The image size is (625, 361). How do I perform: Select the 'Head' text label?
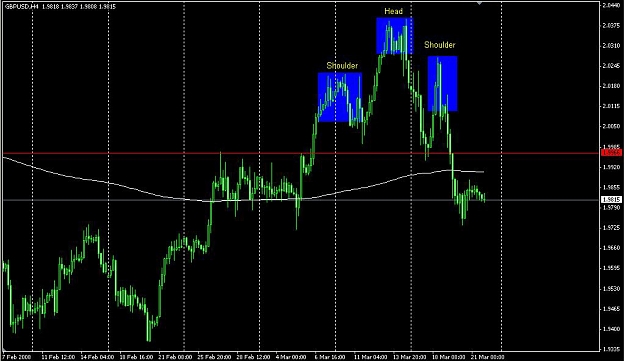pos(393,11)
